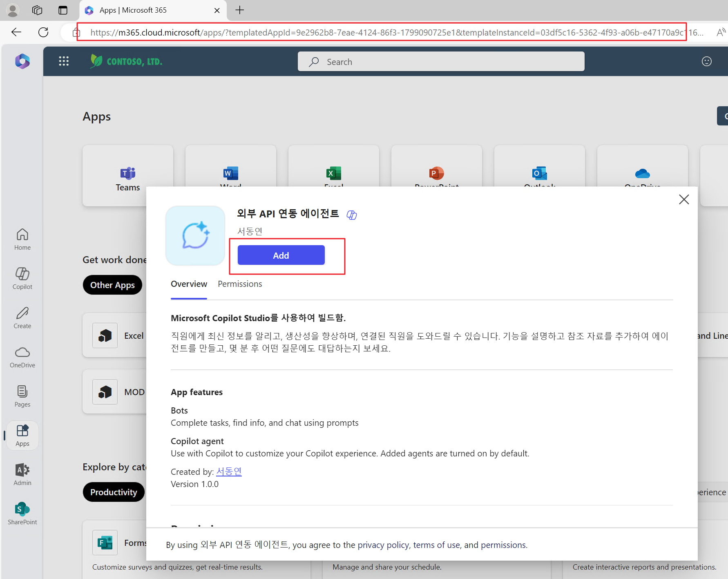Click the Contoso, Ltd. logo

pos(126,61)
